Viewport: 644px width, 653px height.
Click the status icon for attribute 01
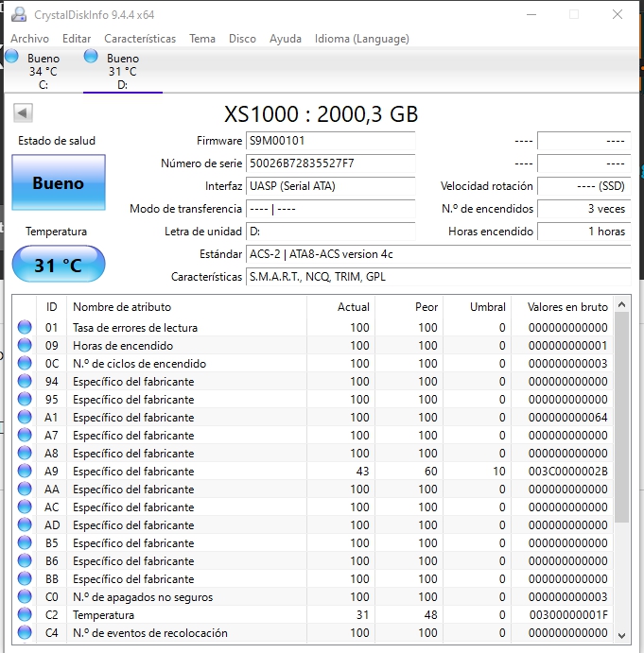pyautogui.click(x=25, y=327)
